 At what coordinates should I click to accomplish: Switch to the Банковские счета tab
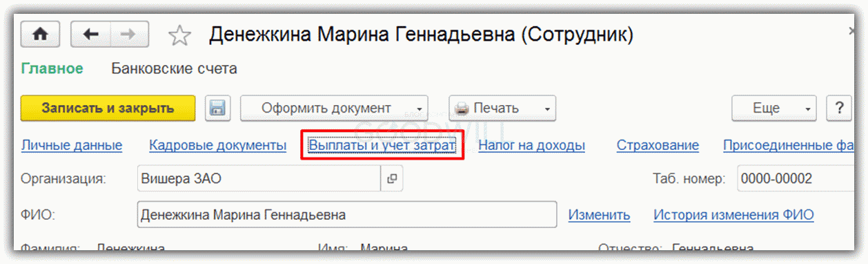click(x=174, y=68)
